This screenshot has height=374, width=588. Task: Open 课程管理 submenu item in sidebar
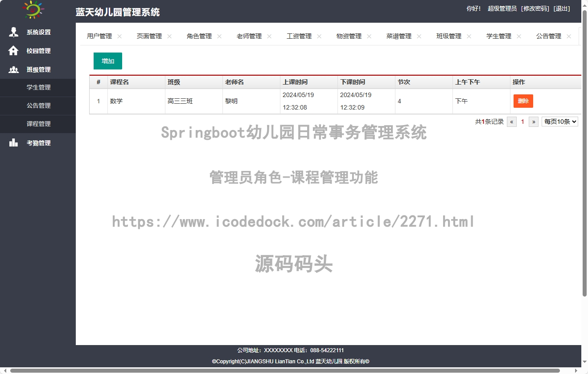click(x=38, y=124)
